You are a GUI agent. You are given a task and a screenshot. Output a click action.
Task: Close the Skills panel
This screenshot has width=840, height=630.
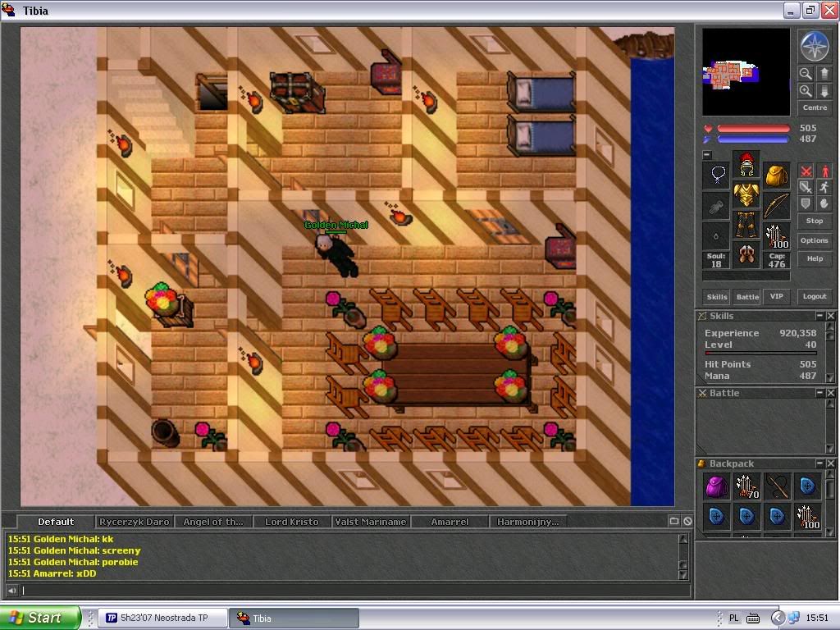click(x=830, y=316)
